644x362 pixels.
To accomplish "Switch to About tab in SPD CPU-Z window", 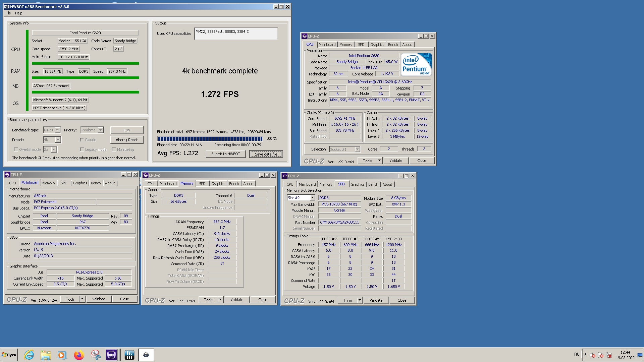I will (387, 184).
